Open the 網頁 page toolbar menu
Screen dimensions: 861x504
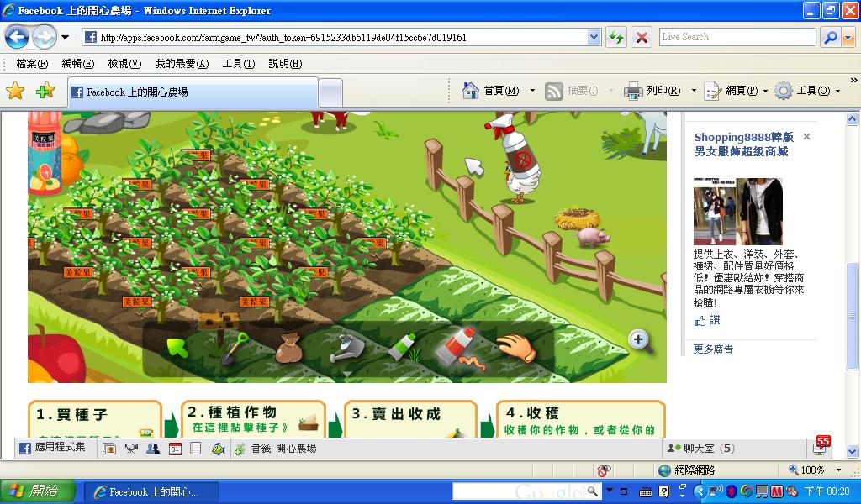pyautogui.click(x=736, y=91)
